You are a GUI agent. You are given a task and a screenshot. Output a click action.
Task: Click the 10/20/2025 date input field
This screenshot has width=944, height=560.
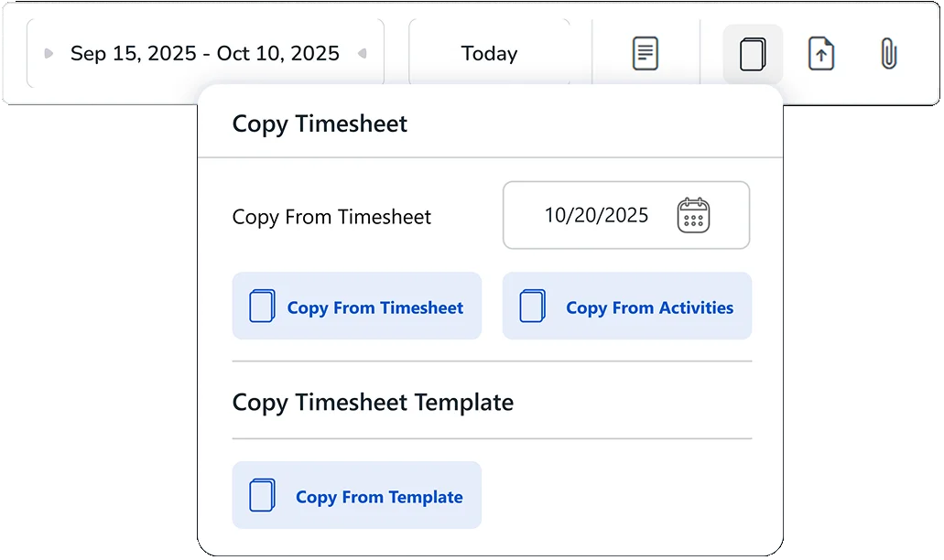[x=626, y=215]
